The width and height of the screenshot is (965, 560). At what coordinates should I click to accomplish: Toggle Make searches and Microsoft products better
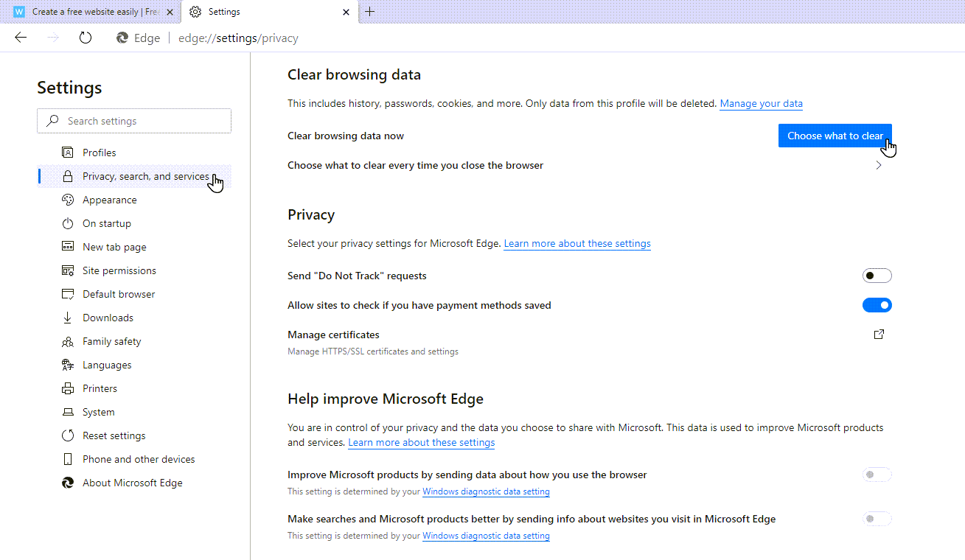(x=877, y=519)
